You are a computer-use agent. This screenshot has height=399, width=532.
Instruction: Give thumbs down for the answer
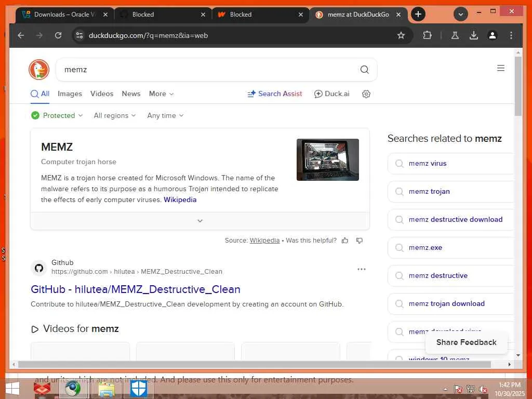click(x=360, y=241)
